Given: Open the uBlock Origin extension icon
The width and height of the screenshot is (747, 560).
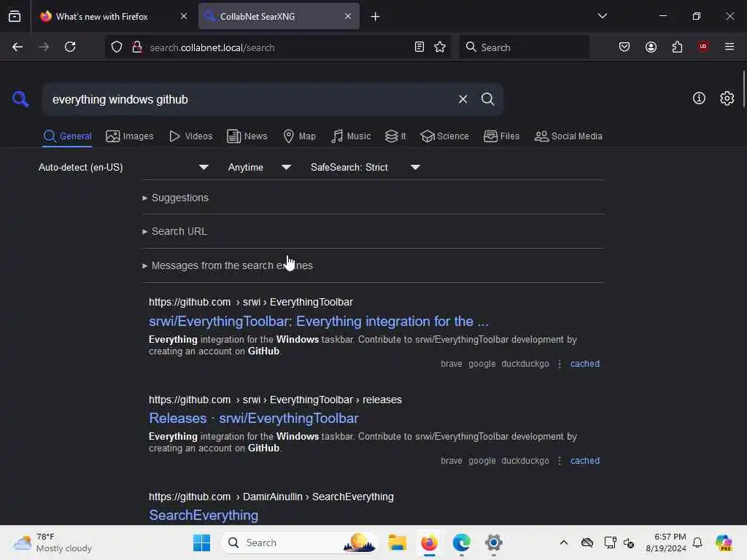Looking at the screenshot, I should [x=703, y=47].
